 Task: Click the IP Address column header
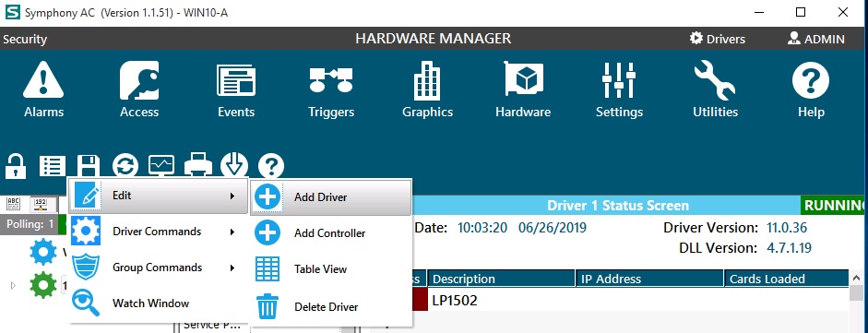click(x=650, y=279)
